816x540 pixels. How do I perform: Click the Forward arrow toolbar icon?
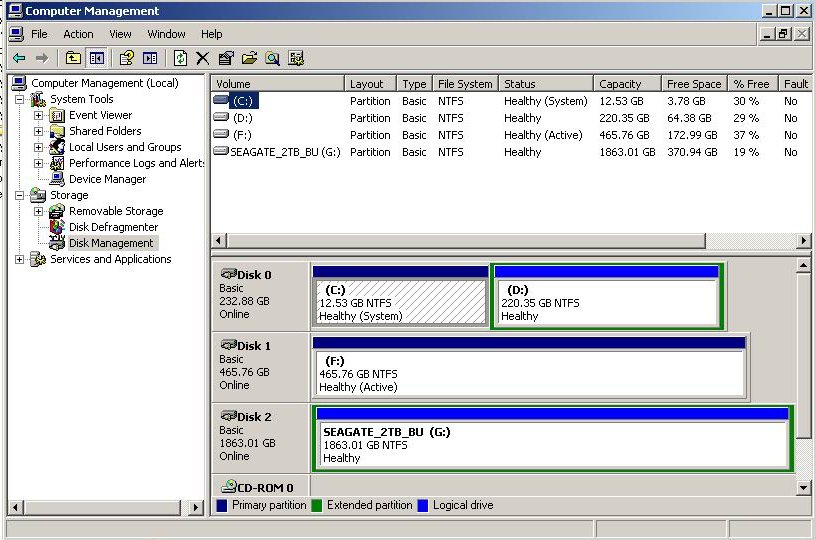pyautogui.click(x=42, y=58)
